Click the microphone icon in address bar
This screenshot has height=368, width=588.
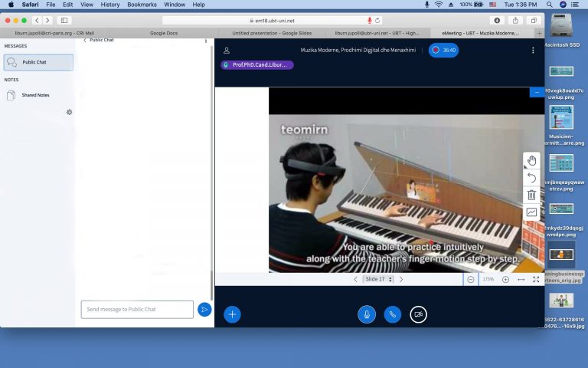click(x=369, y=20)
